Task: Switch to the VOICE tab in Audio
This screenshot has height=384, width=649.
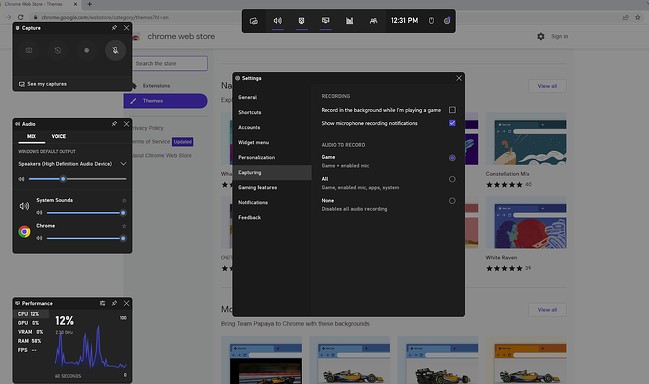Action: tap(59, 136)
